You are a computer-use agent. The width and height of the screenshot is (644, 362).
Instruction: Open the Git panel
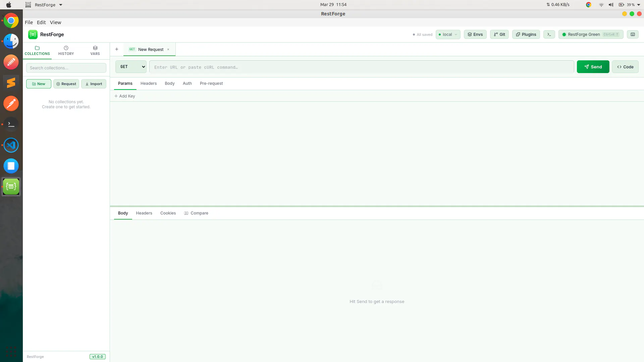point(499,35)
